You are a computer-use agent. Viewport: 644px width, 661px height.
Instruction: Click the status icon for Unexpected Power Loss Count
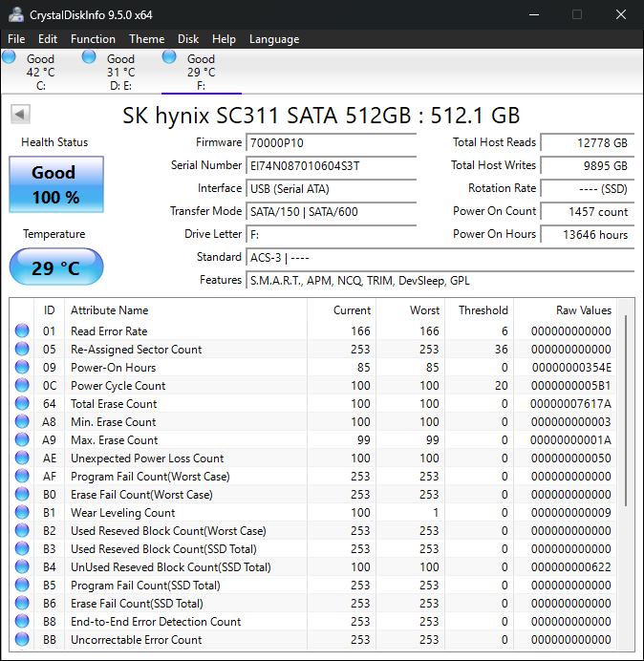pyautogui.click(x=22, y=458)
